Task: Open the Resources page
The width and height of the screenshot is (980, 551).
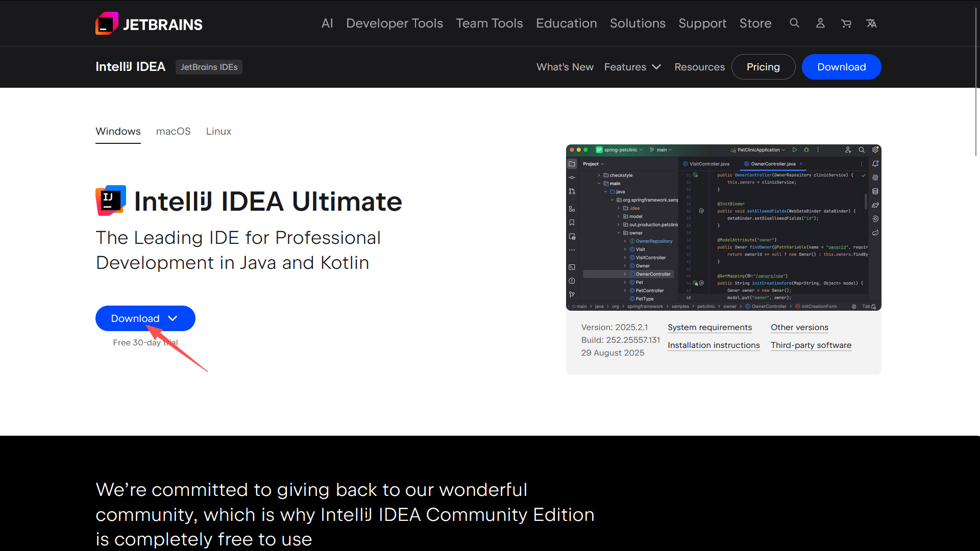Action: click(699, 67)
